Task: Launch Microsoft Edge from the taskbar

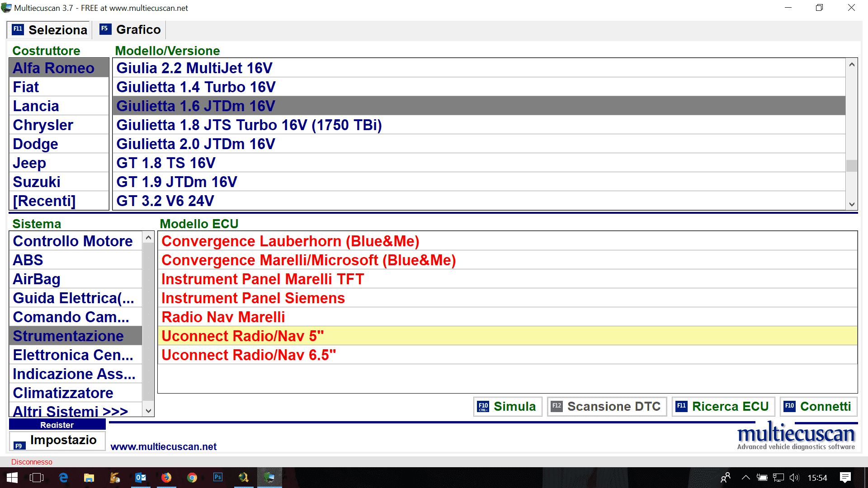Action: pos(63,478)
